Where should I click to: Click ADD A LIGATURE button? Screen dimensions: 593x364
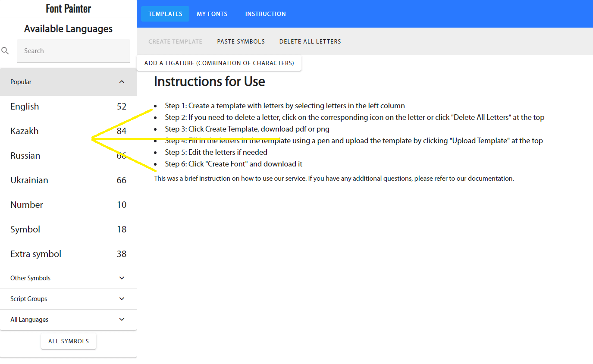tap(219, 63)
